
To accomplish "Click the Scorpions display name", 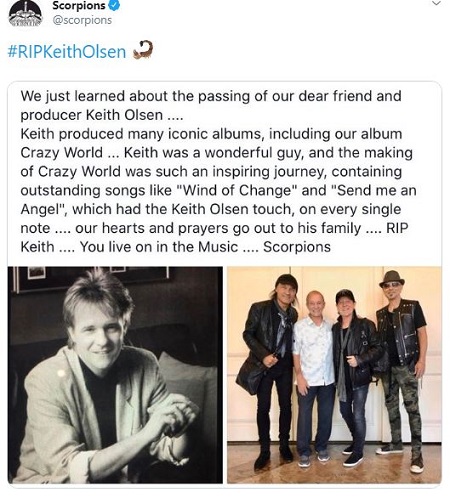I will tap(79, 5).
